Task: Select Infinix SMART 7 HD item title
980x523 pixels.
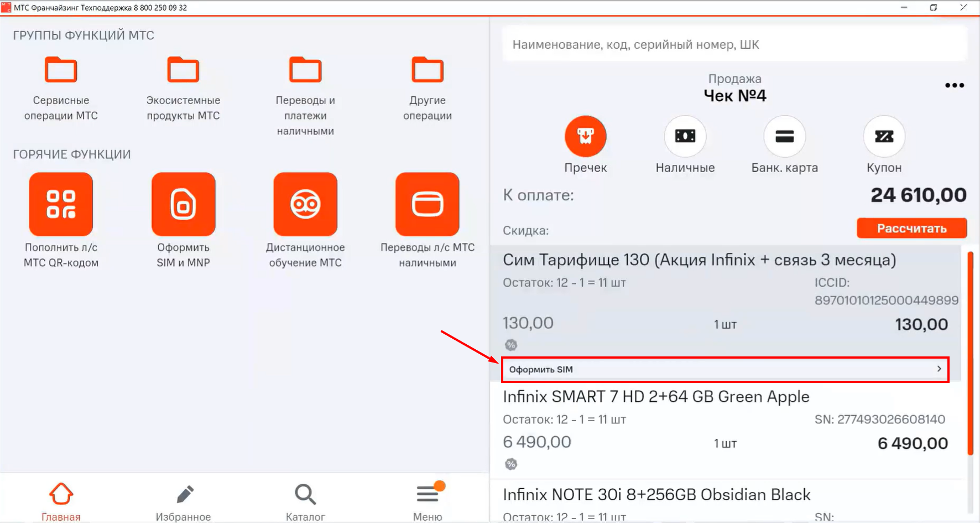Action: pos(656,397)
